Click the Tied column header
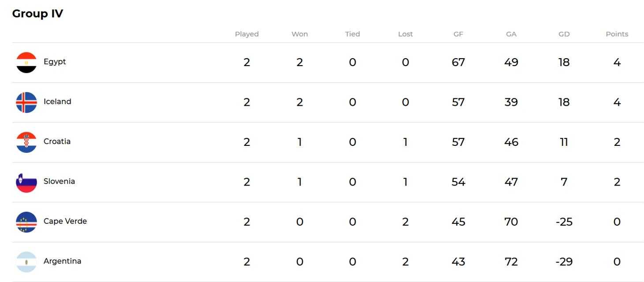The width and height of the screenshot is (644, 282). (x=352, y=34)
